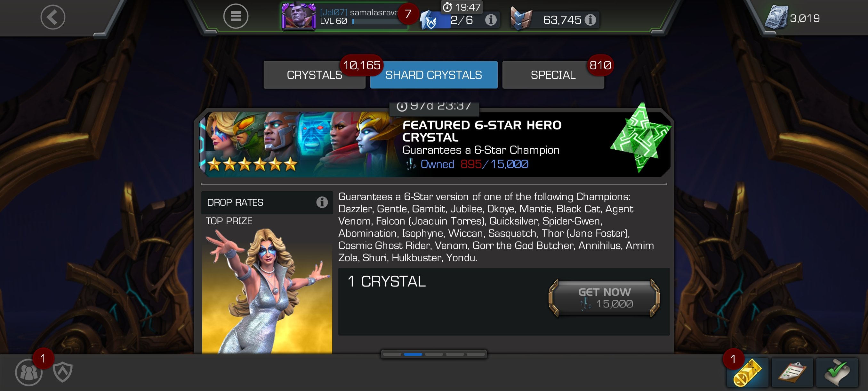The width and height of the screenshot is (868, 391).
Task: Get Now for 15,000 shards
Action: coord(604,297)
